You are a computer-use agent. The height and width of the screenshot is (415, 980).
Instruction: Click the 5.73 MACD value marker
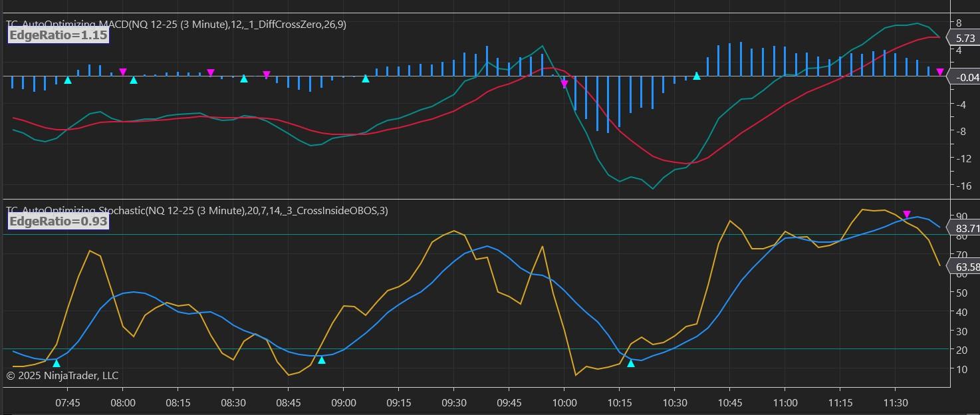(x=962, y=39)
